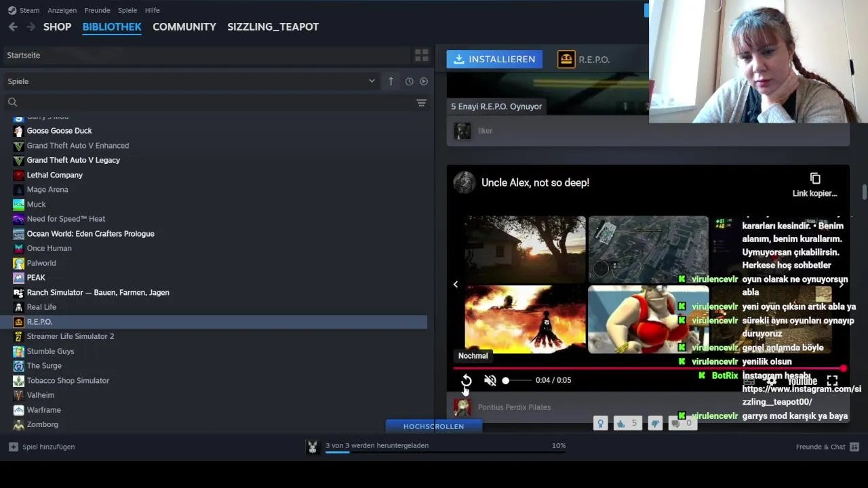The width and height of the screenshot is (868, 488).
Task: Switch to the COMMUNITY tab
Action: (184, 26)
